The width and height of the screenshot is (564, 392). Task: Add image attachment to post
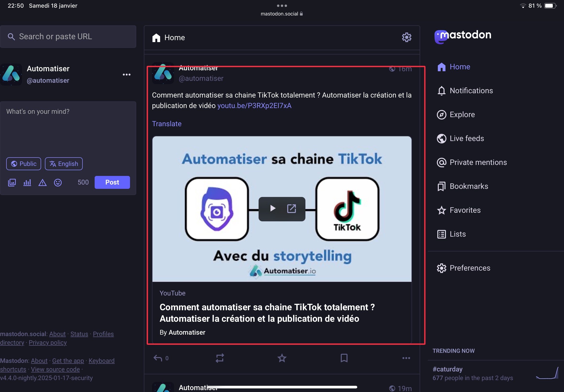(12, 182)
